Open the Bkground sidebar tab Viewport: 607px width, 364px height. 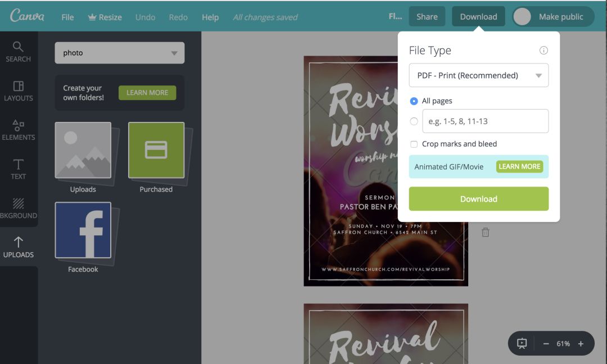(x=18, y=208)
